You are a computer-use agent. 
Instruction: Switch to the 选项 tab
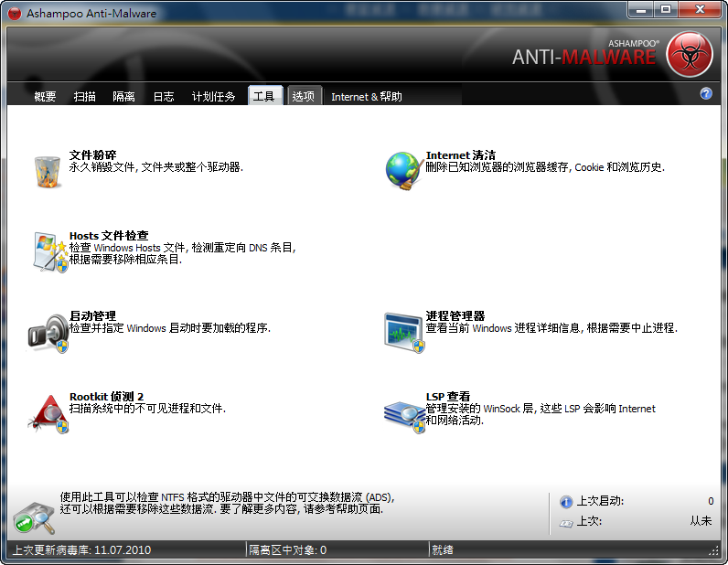[303, 97]
